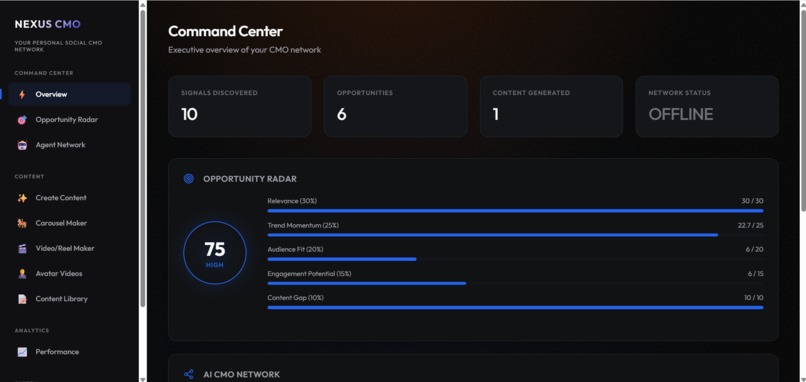The width and height of the screenshot is (806, 382).
Task: Click the Avatar Videos person icon
Action: click(x=22, y=274)
